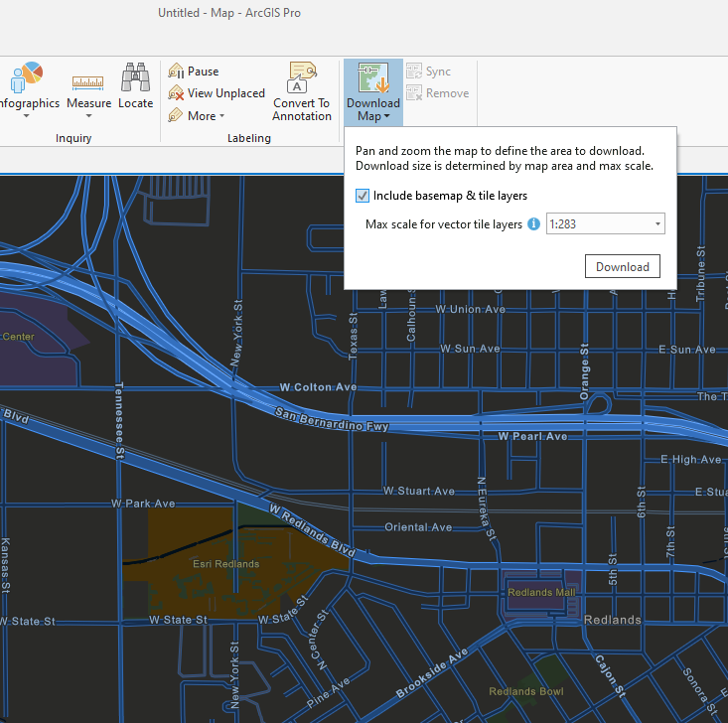
Task: Click the Pine Ave label
Action: pyautogui.click(x=329, y=693)
